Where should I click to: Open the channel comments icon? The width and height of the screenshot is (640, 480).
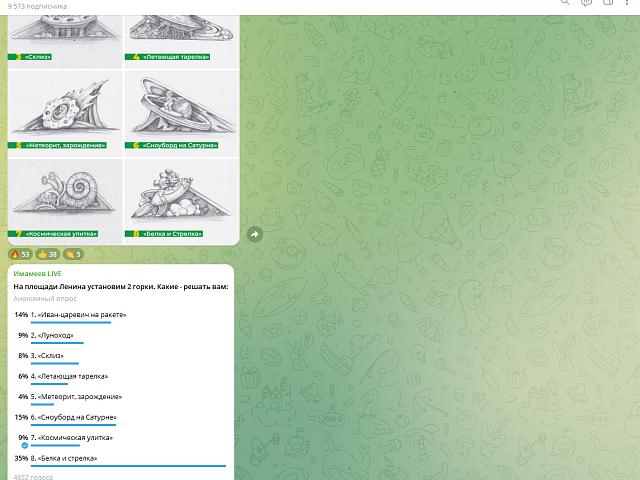pos(586,3)
